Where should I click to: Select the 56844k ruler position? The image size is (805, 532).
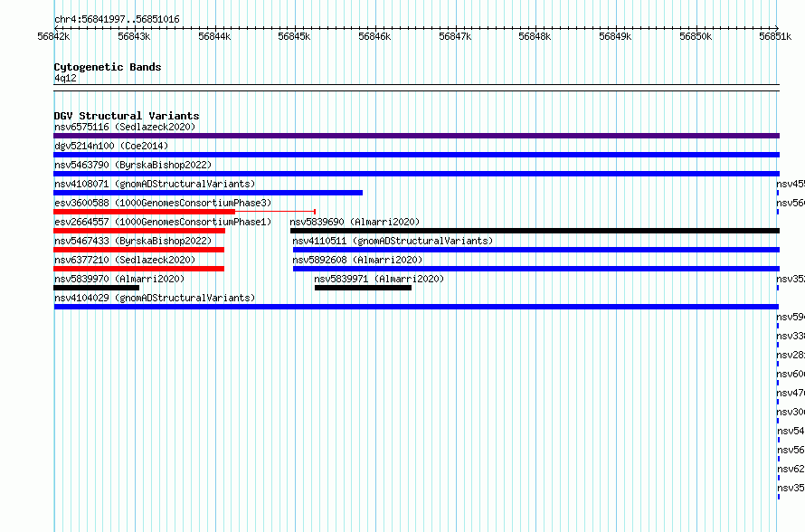pyautogui.click(x=214, y=36)
